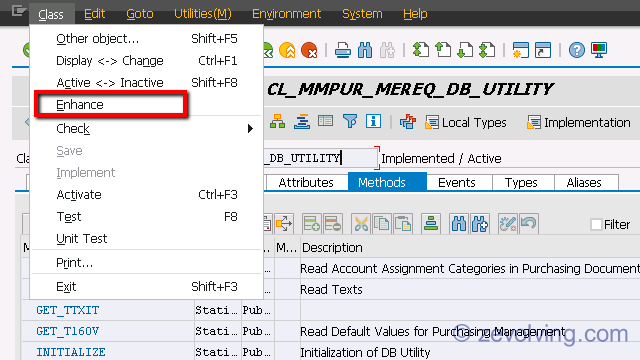Image resolution: width=640 pixels, height=360 pixels.
Task: Click the Find binoculars icon in top toolbar
Action: point(364,51)
